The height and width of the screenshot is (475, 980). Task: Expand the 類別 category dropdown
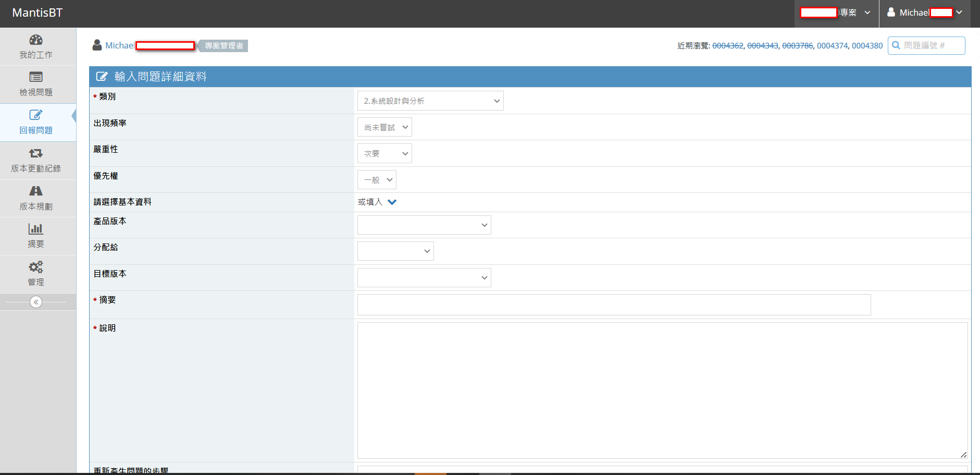coord(430,101)
